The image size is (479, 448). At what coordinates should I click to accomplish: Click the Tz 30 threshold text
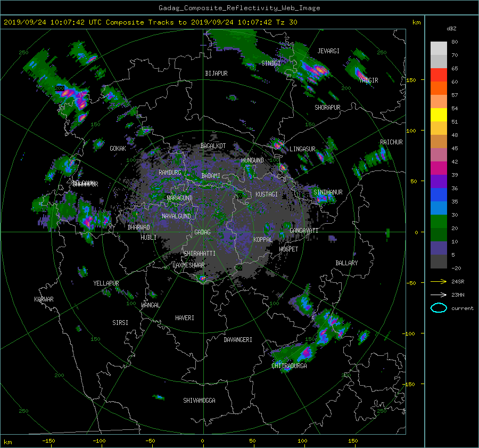[x=286, y=22]
